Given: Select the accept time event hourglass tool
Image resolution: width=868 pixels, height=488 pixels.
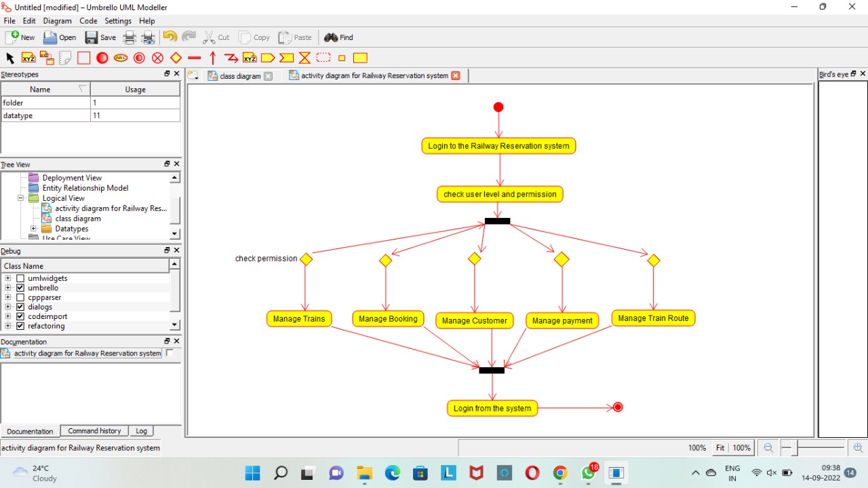Looking at the screenshot, I should [x=304, y=58].
